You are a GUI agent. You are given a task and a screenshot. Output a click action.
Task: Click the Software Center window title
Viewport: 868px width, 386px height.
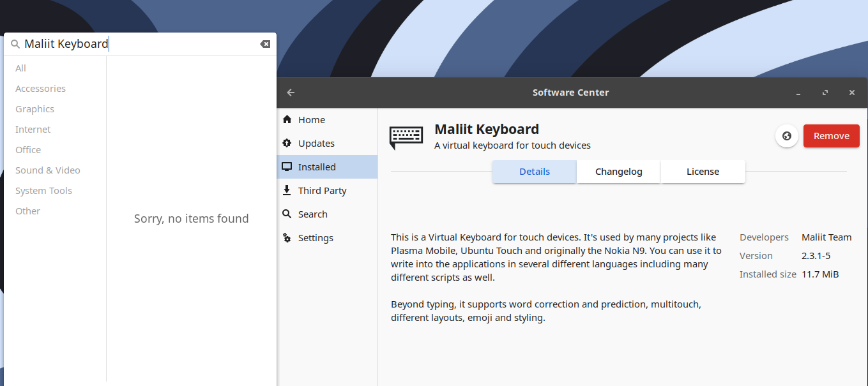(571, 93)
